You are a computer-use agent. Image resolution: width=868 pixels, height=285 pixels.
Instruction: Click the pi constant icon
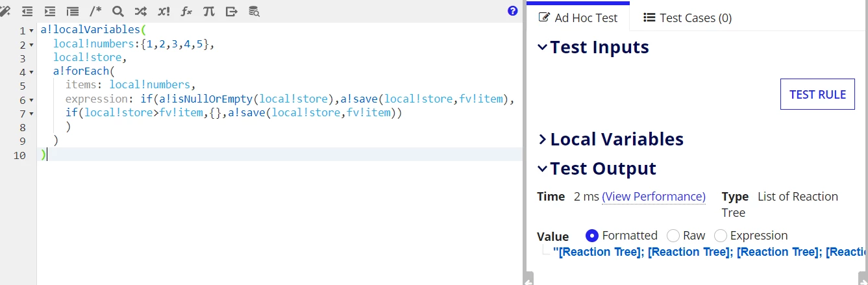pyautogui.click(x=208, y=11)
